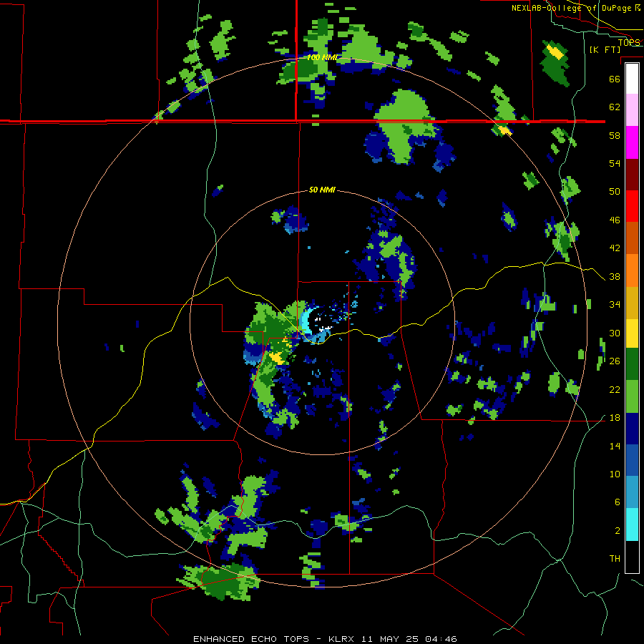Click the 18 legend tick label

[x=615, y=418]
